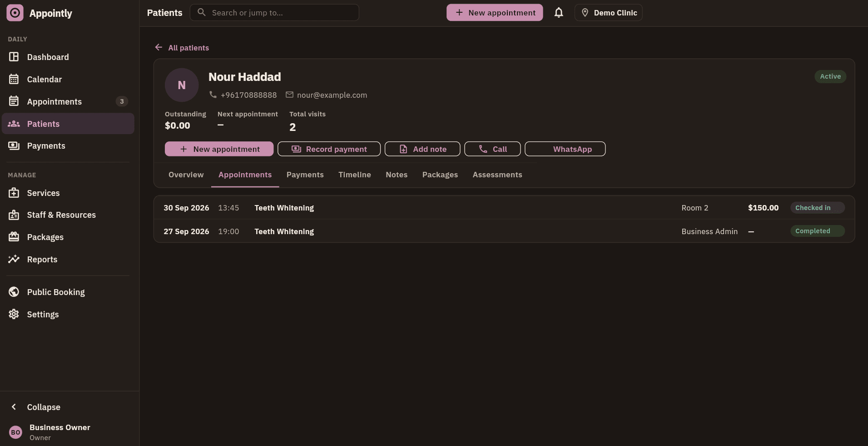
Task: Open Dashboard from the sidebar
Action: (68, 57)
